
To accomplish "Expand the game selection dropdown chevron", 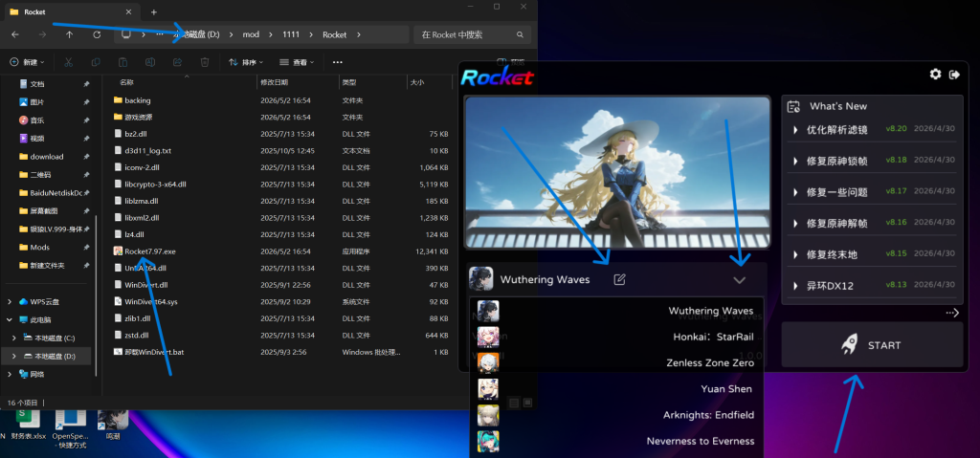I will [740, 280].
